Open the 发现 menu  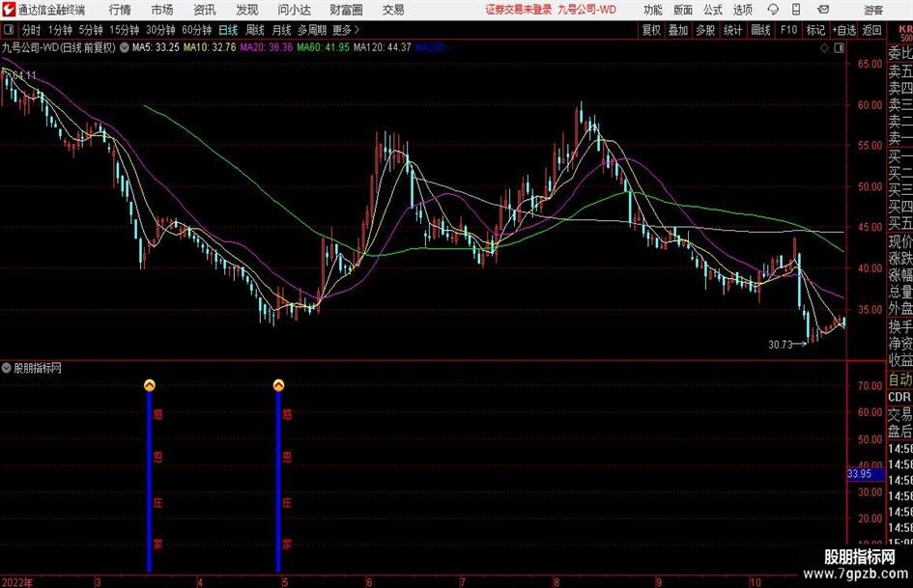[x=247, y=10]
